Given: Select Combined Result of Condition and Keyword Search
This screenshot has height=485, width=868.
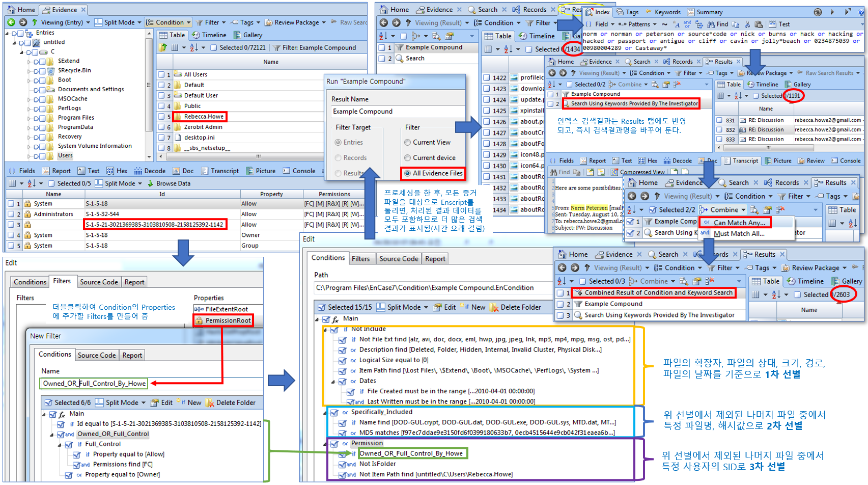Looking at the screenshot, I should tap(653, 293).
